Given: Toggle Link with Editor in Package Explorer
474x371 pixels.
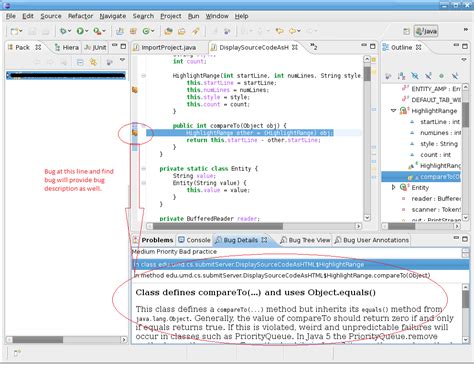Looking at the screenshot, I should [x=93, y=62].
